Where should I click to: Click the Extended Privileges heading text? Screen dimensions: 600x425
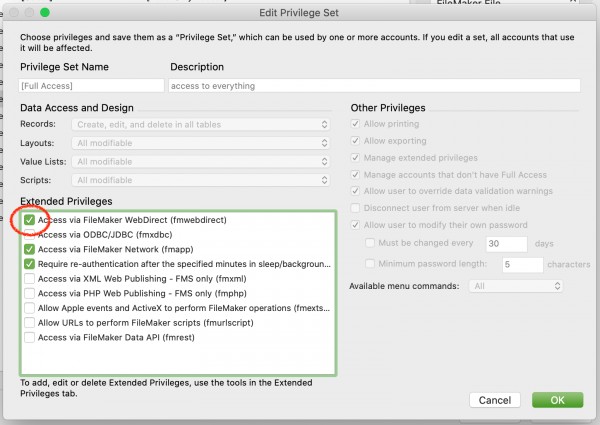point(66,201)
